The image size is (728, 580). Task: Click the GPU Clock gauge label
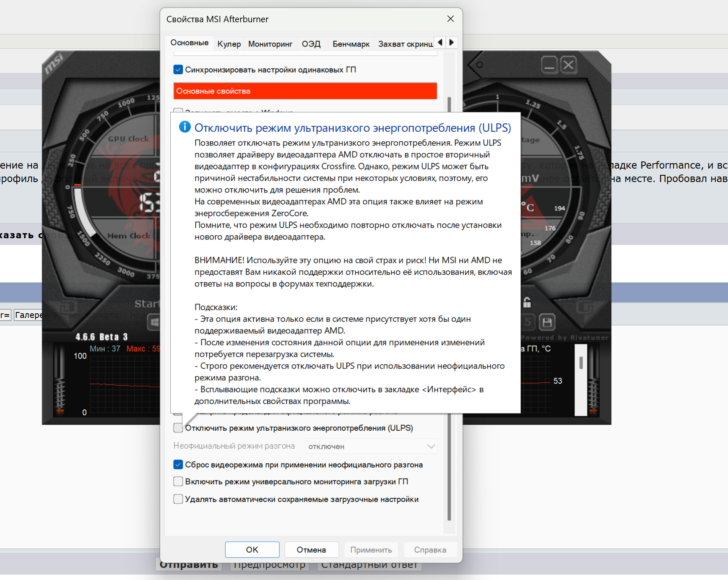[128, 139]
